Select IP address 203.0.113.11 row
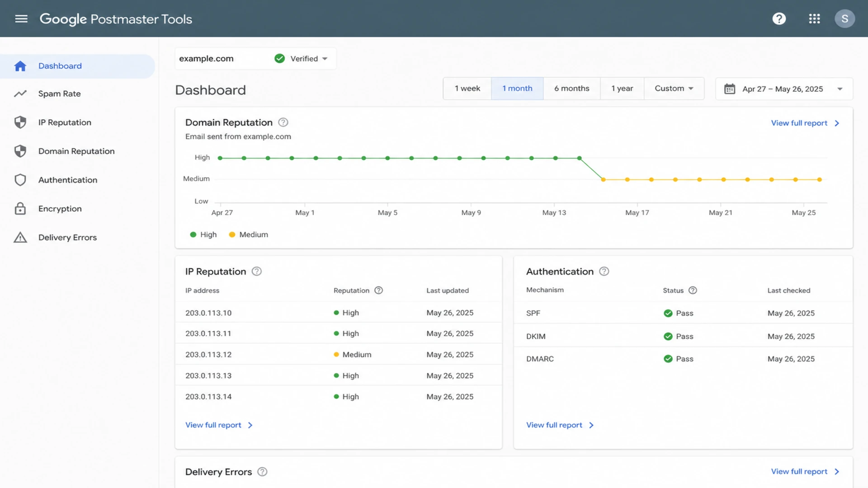 338,333
